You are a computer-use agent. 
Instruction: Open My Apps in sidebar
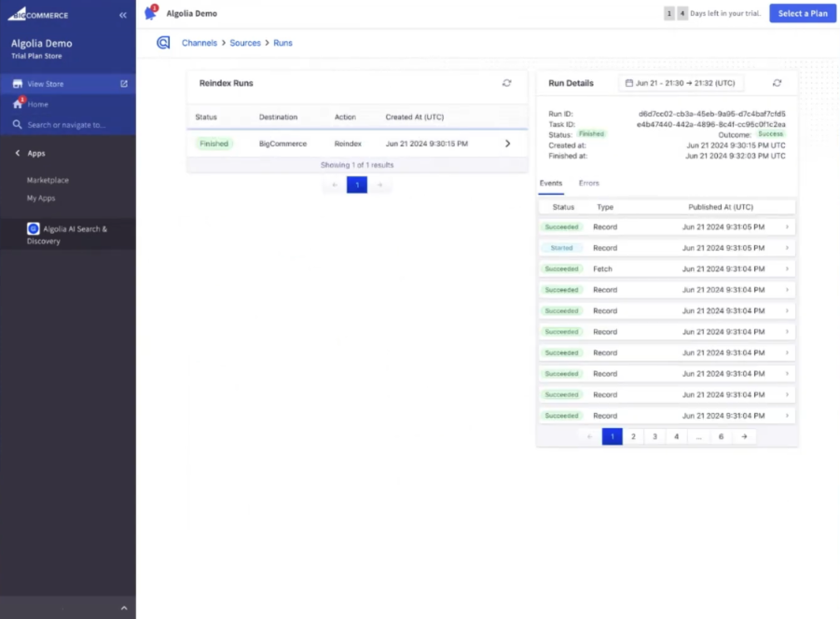coord(41,199)
